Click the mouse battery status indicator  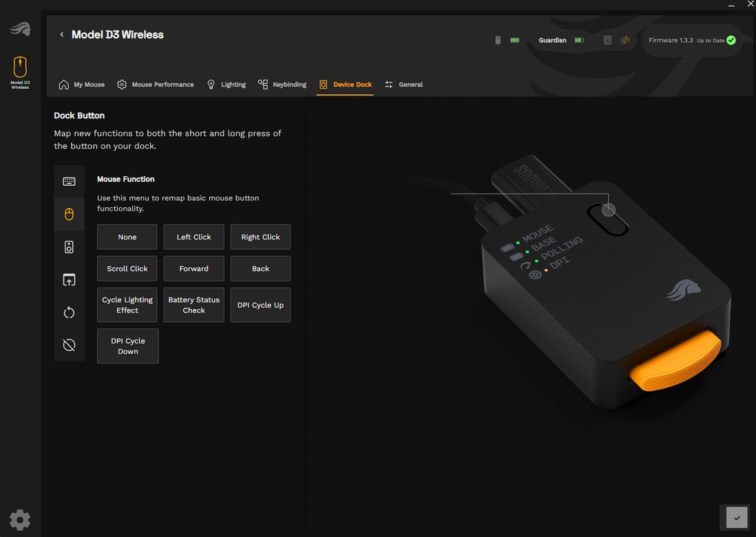point(506,40)
